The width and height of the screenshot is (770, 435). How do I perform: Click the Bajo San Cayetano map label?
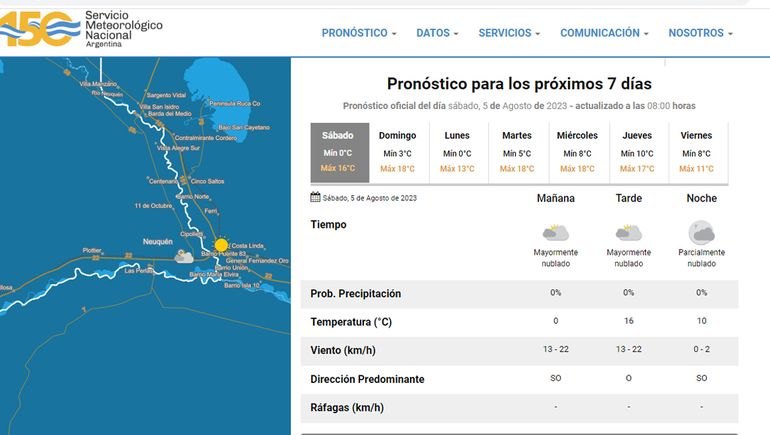point(244,127)
